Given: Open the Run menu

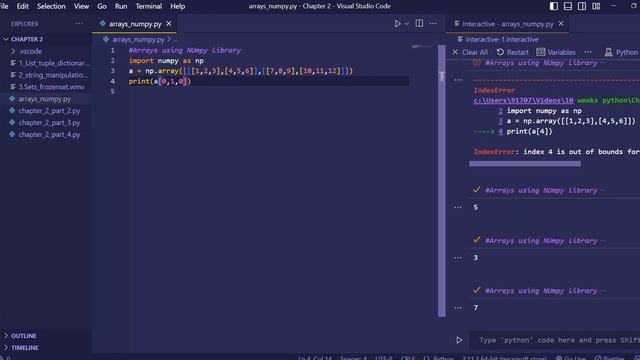Looking at the screenshot, I should 121,6.
